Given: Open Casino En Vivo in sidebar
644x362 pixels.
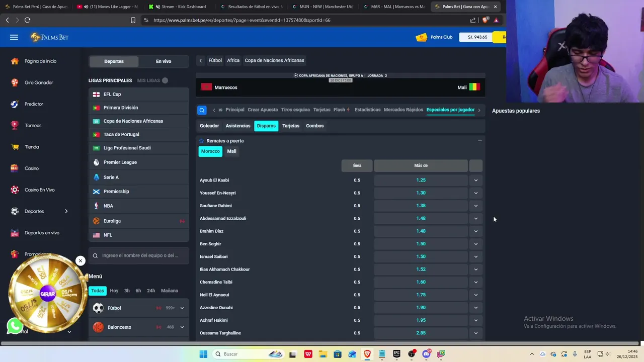Looking at the screenshot, I should pos(39,190).
